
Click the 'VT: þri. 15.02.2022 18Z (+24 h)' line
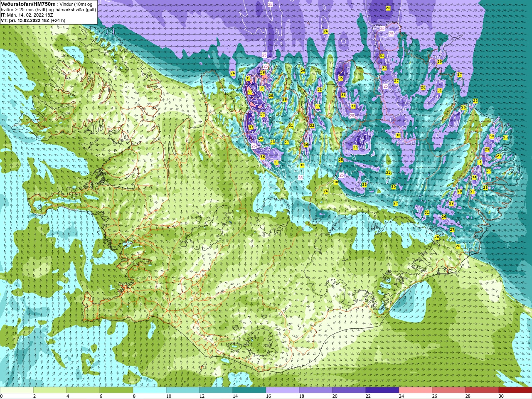(33, 21)
